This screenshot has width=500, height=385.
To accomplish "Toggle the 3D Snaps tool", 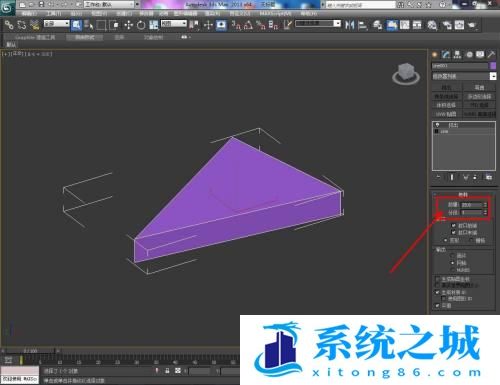I will point(236,25).
